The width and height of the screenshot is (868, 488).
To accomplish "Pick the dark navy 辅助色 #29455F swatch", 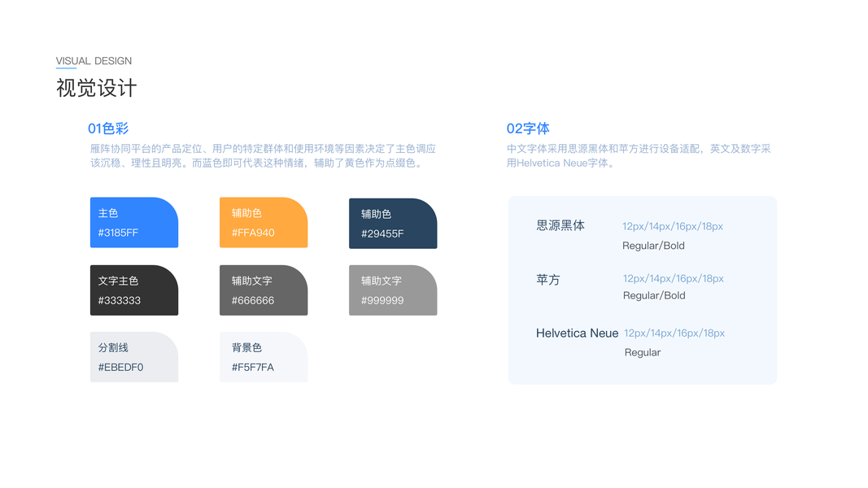I will coord(393,224).
